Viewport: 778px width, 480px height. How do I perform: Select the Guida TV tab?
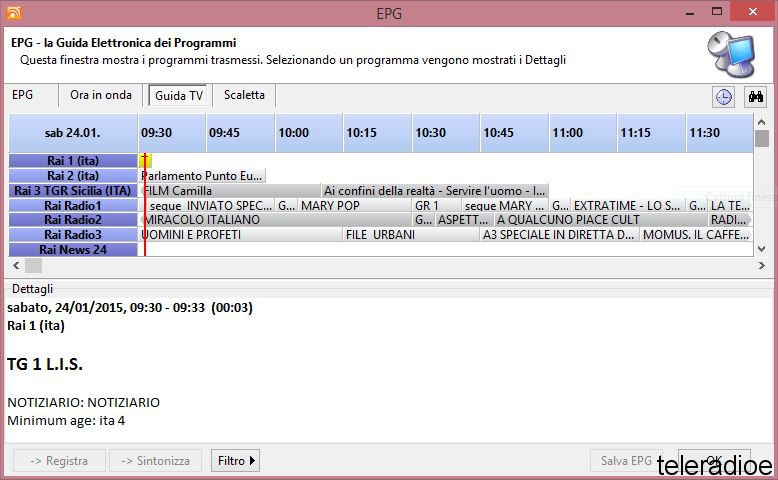pos(179,95)
